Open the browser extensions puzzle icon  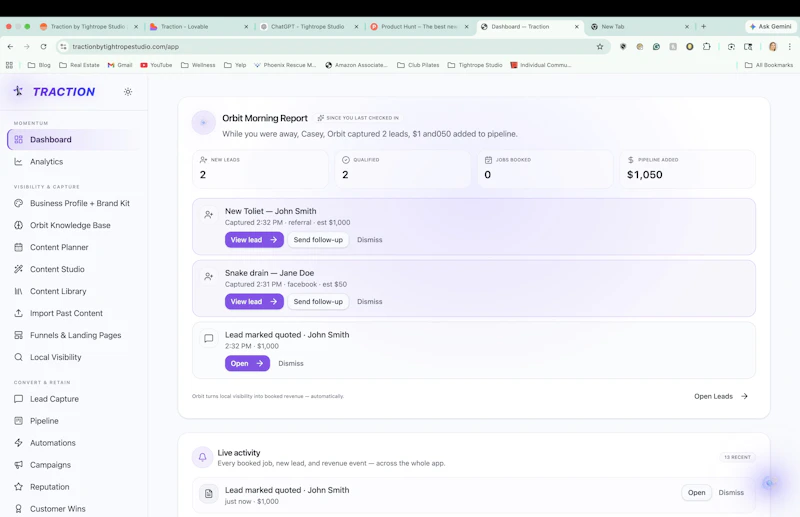click(x=706, y=46)
